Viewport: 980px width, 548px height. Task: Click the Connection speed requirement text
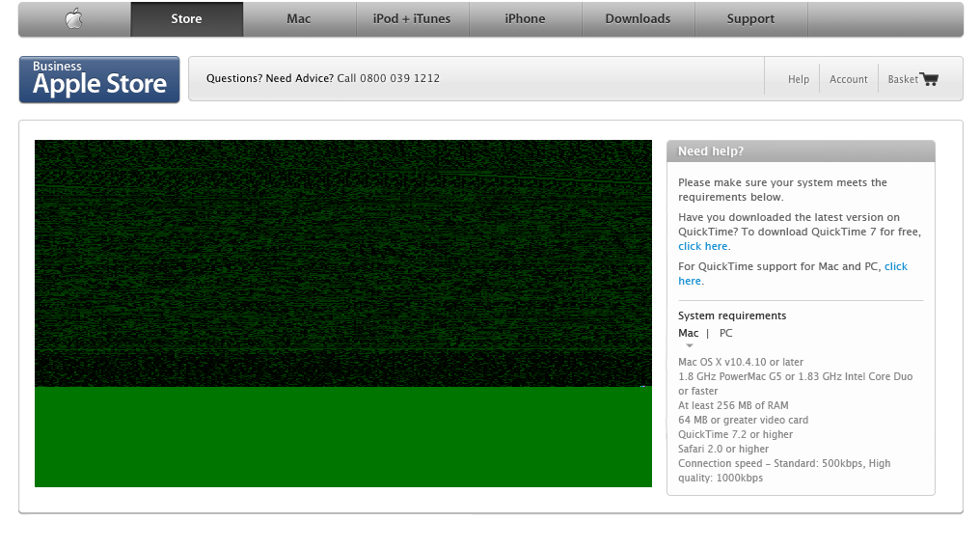[x=784, y=471]
